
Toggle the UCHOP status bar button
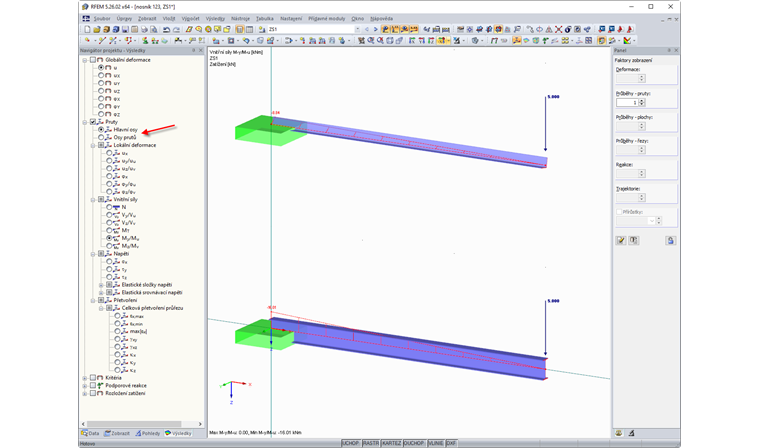point(351,443)
